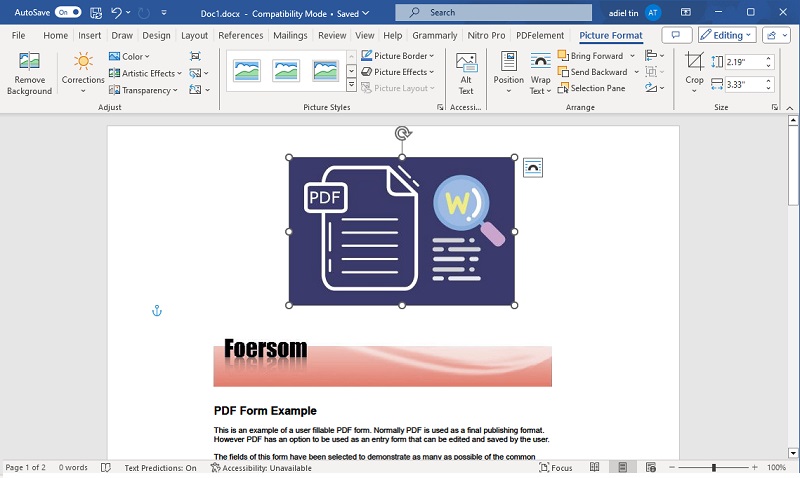This screenshot has width=800, height=478.
Task: Click the Compress Pictures icon
Action: (195, 56)
